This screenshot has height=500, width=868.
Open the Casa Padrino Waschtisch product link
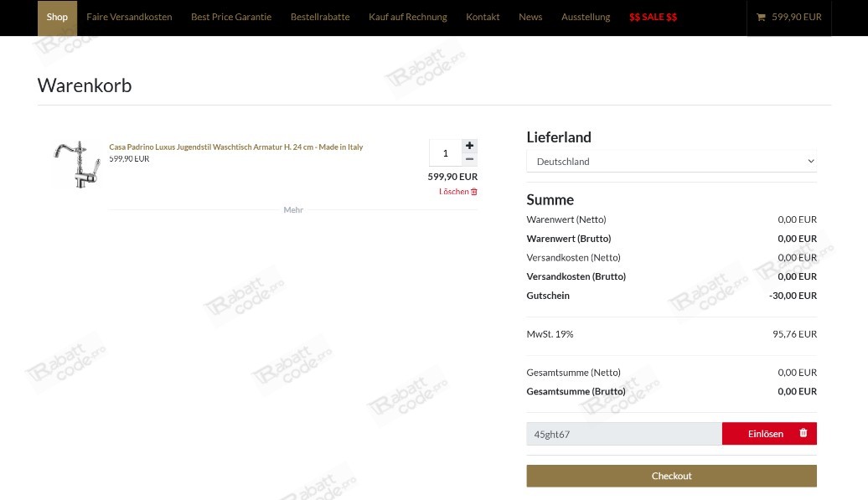(235, 147)
